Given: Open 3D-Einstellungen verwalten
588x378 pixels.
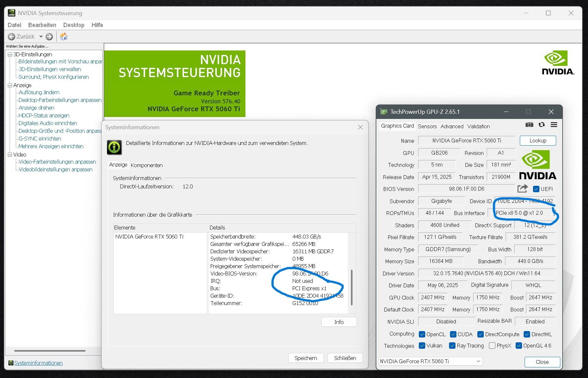Looking at the screenshot, I should [x=50, y=69].
